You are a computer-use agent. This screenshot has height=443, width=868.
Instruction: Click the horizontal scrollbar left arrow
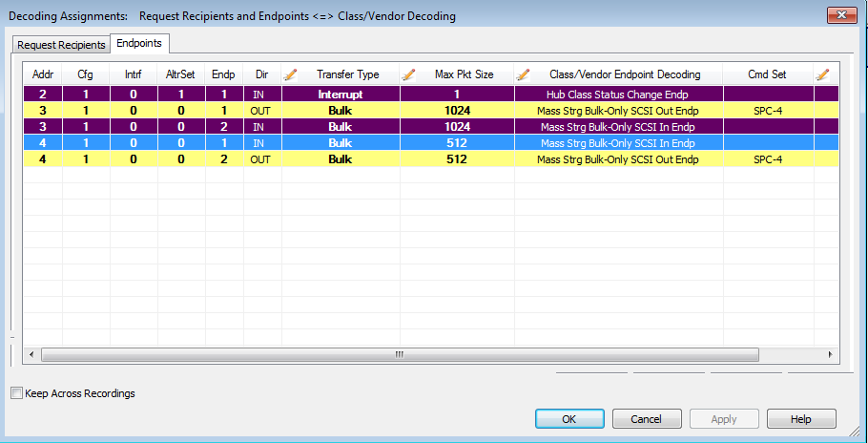pos(31,354)
